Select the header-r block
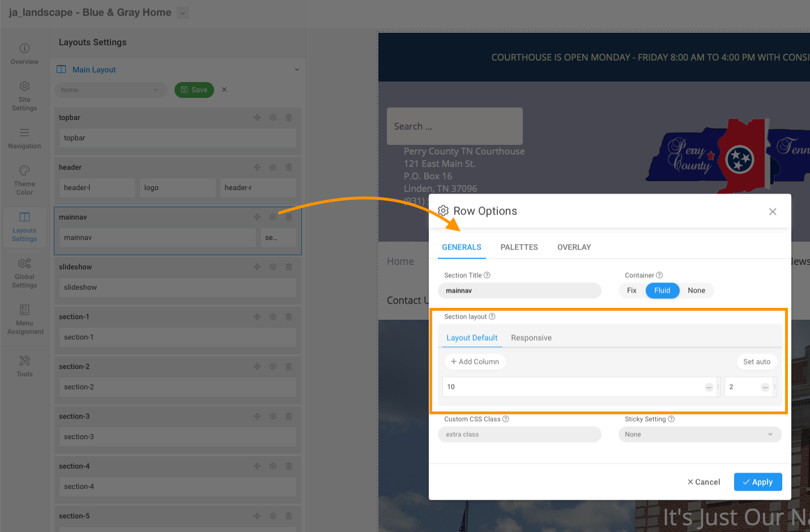810x532 pixels. [258, 188]
